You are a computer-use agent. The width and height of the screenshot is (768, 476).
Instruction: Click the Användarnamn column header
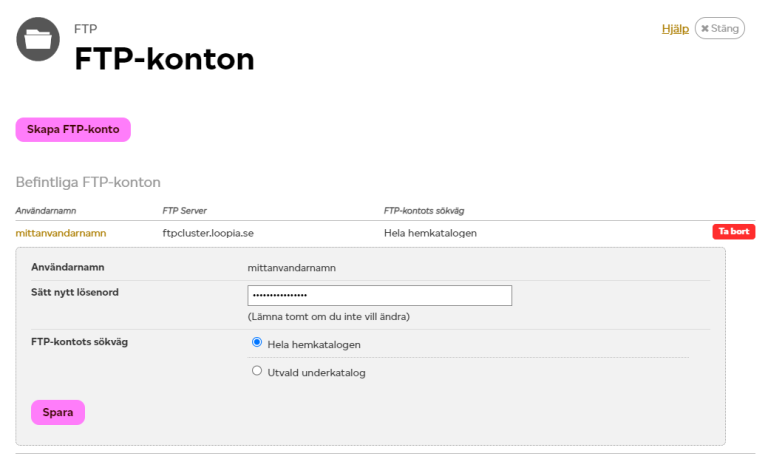[x=46, y=211]
